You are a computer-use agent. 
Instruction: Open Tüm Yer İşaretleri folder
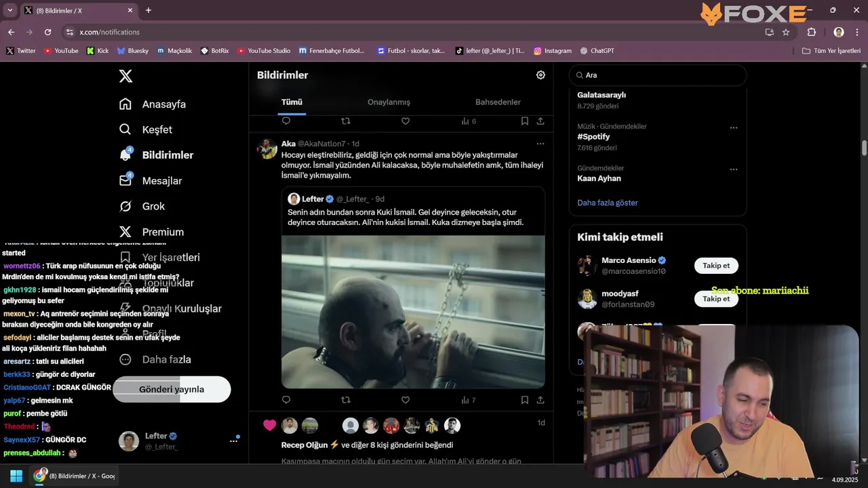coord(831,51)
